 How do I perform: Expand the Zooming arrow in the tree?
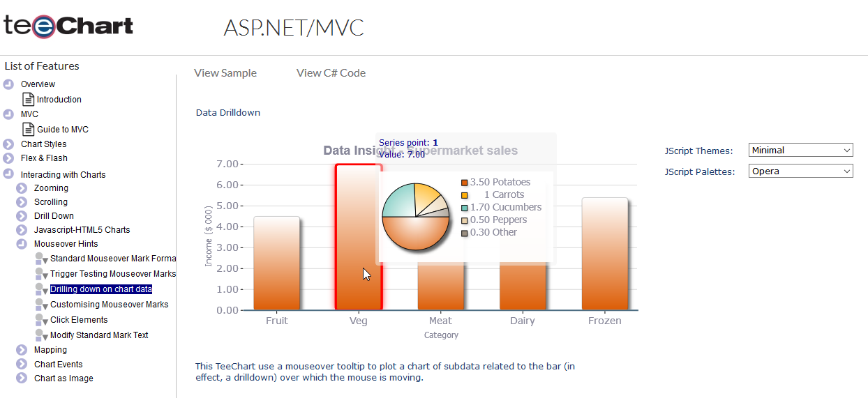pyautogui.click(x=22, y=188)
